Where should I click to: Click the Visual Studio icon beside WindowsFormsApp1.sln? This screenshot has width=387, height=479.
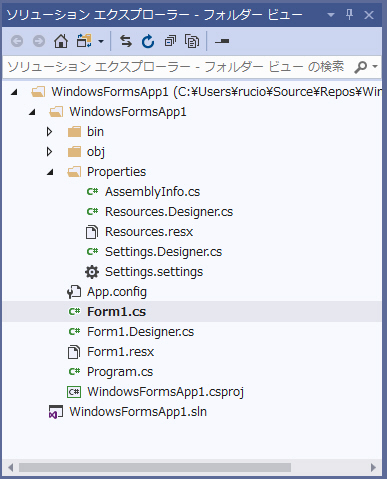coord(56,412)
